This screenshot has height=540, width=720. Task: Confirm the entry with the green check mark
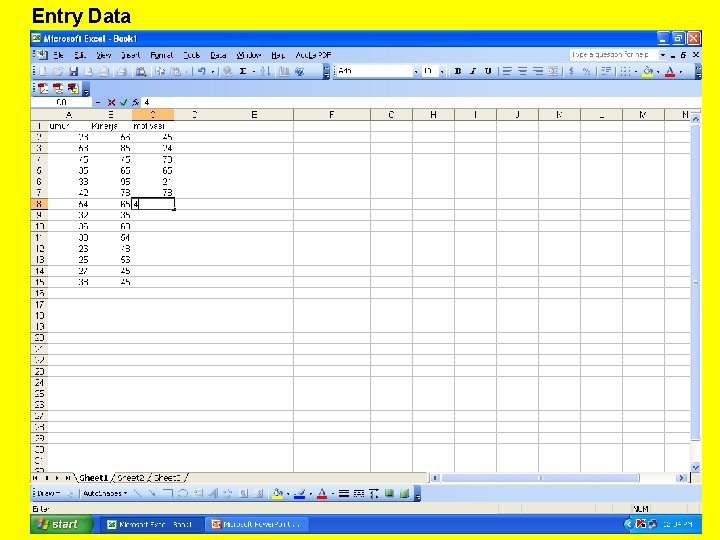click(123, 102)
